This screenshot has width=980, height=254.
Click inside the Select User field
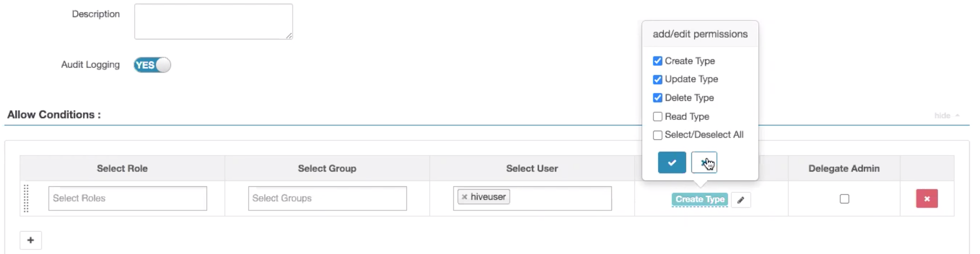pos(560,198)
